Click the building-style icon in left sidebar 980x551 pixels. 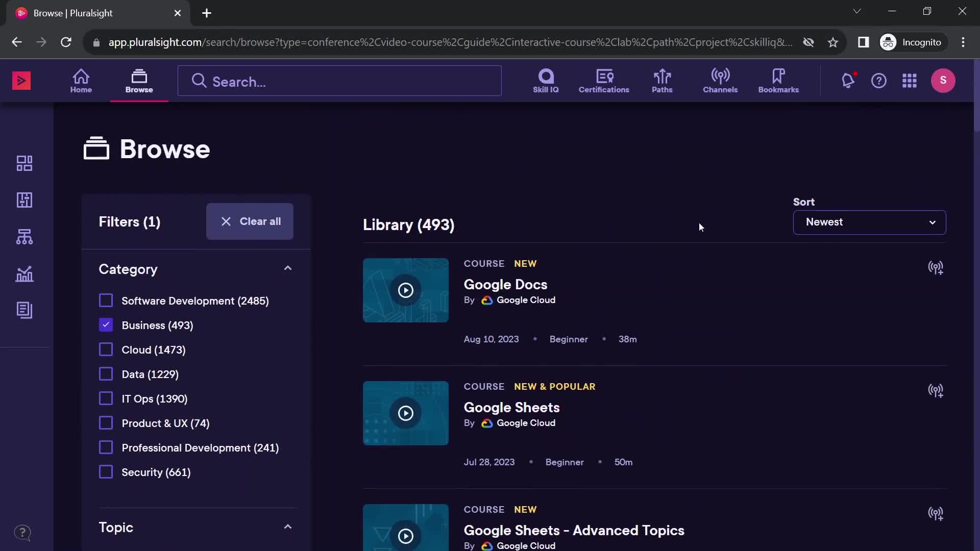(x=24, y=200)
